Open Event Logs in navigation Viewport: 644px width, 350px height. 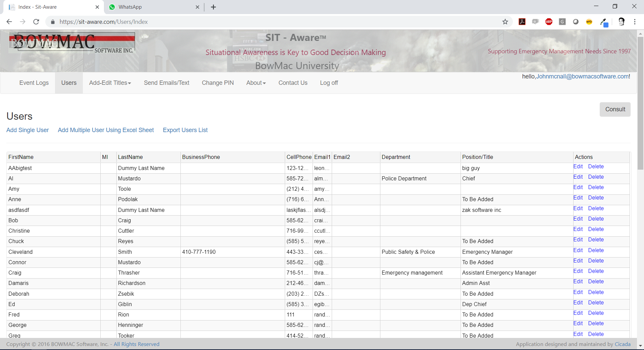point(34,83)
